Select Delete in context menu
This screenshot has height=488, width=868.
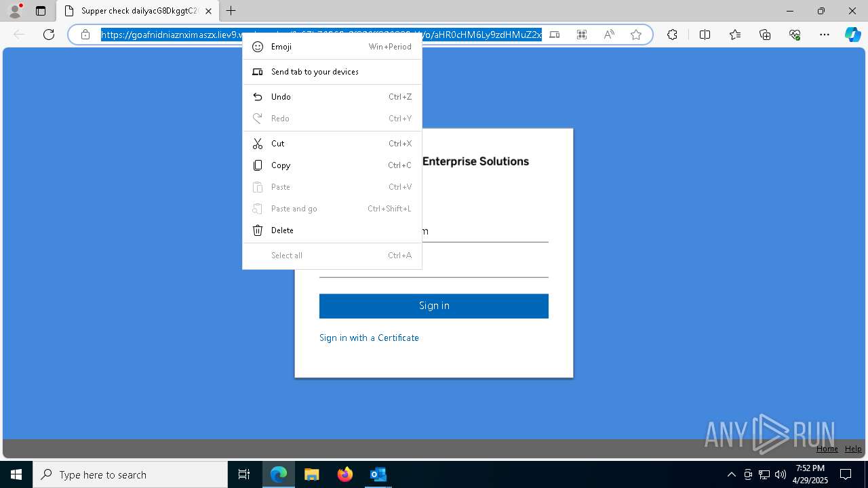pyautogui.click(x=332, y=230)
